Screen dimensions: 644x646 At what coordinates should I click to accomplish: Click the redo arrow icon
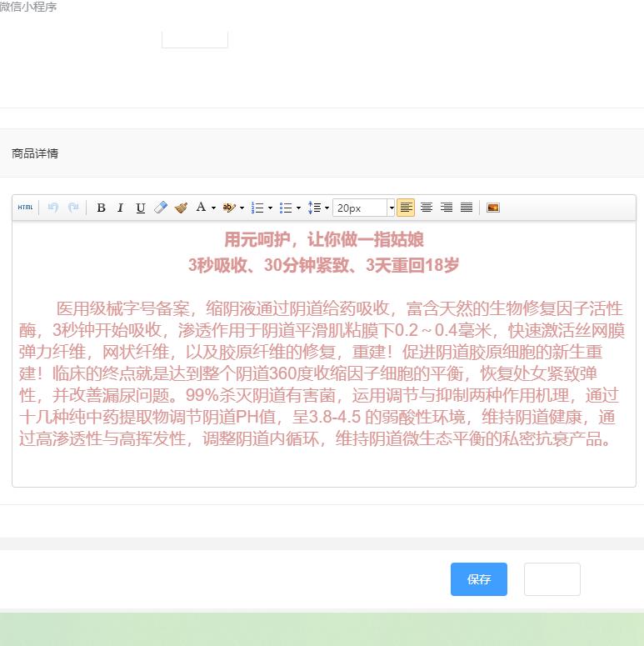point(73,208)
